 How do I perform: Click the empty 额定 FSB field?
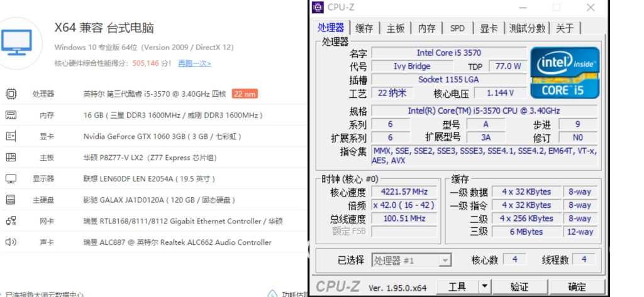click(404, 232)
